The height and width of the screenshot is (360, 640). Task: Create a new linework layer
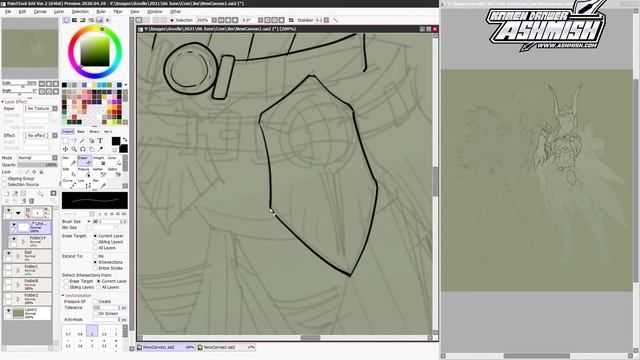coord(15,193)
